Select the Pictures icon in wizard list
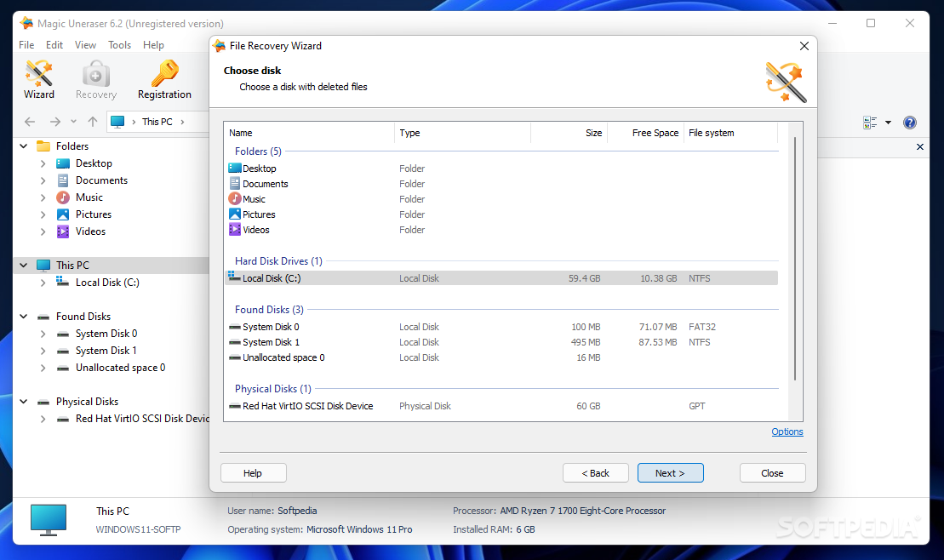Screen dimensions: 944x560 click(235, 214)
